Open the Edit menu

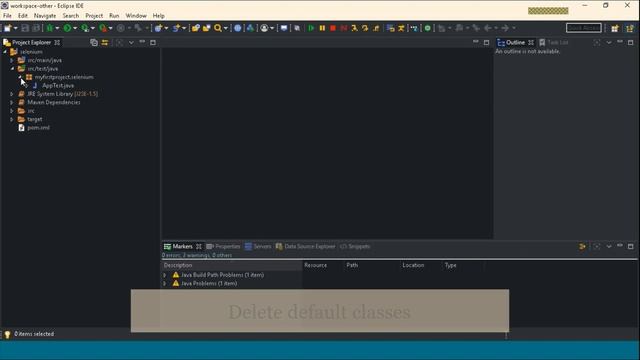23,16
